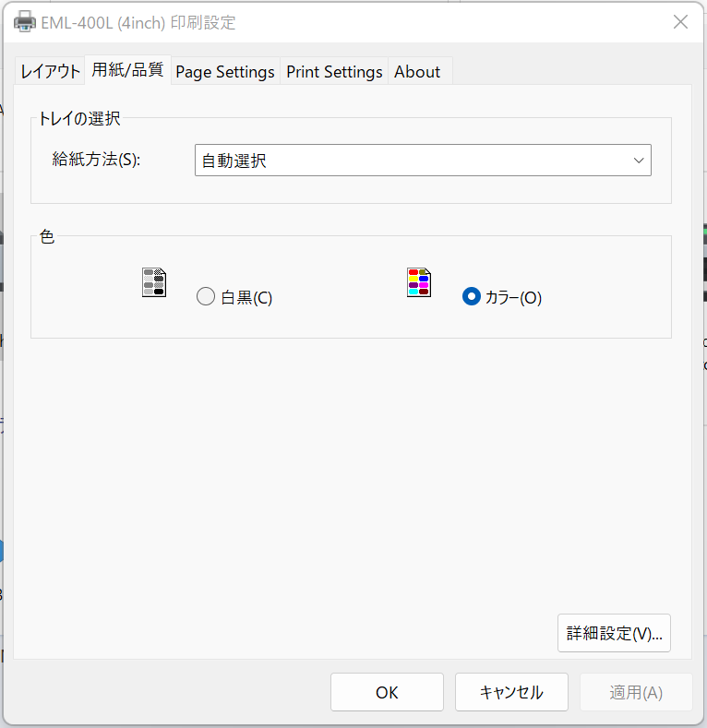Click the color document icon
Screen dimensions: 707x728
tap(419, 282)
